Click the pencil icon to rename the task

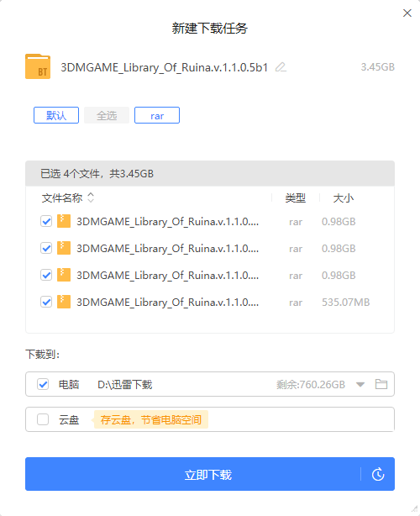281,67
